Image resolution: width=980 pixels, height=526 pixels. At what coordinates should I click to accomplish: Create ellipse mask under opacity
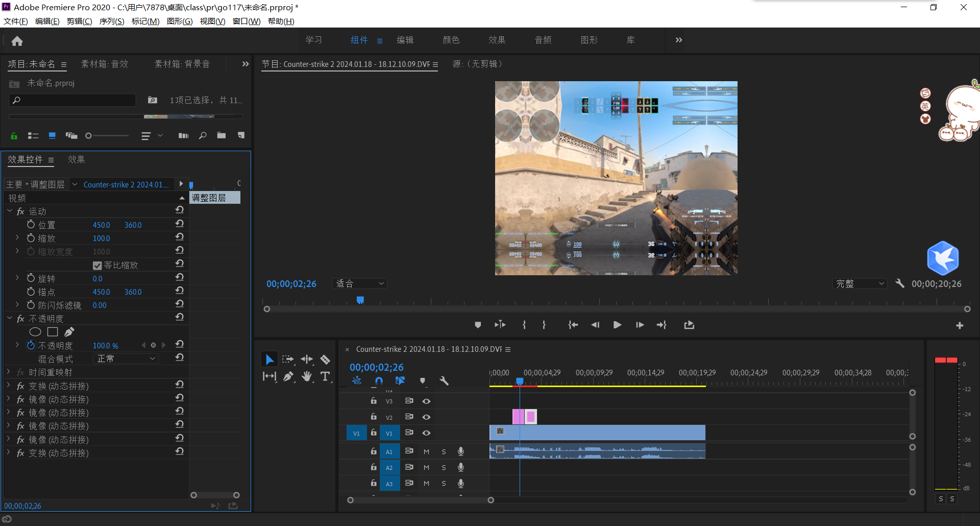[x=35, y=332]
